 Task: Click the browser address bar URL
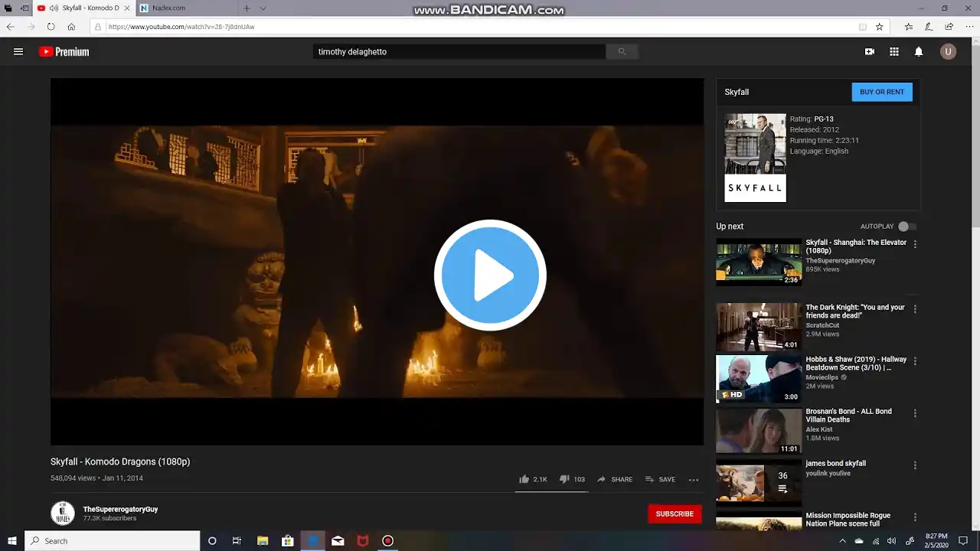(181, 27)
